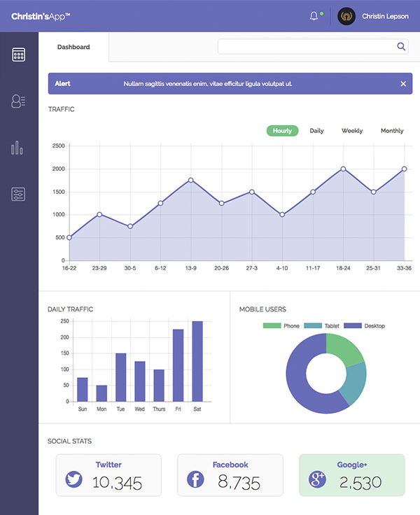
Task: Click the teal Tablet donut segment
Action: 354,383
